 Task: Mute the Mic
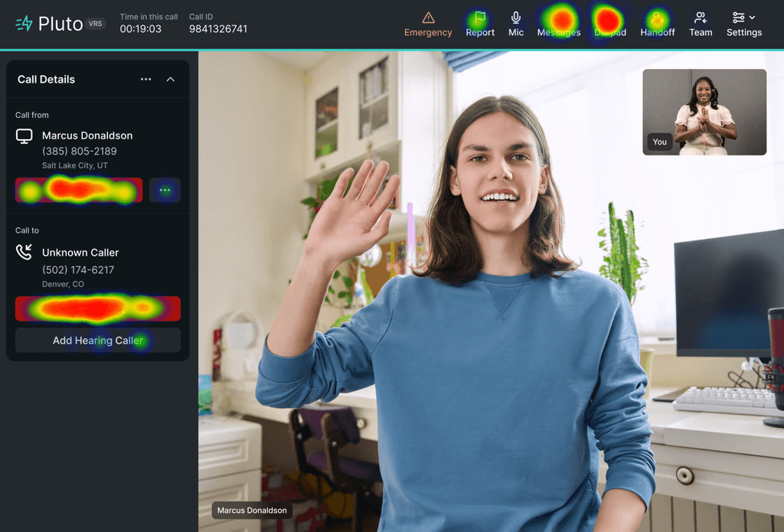coord(516,24)
